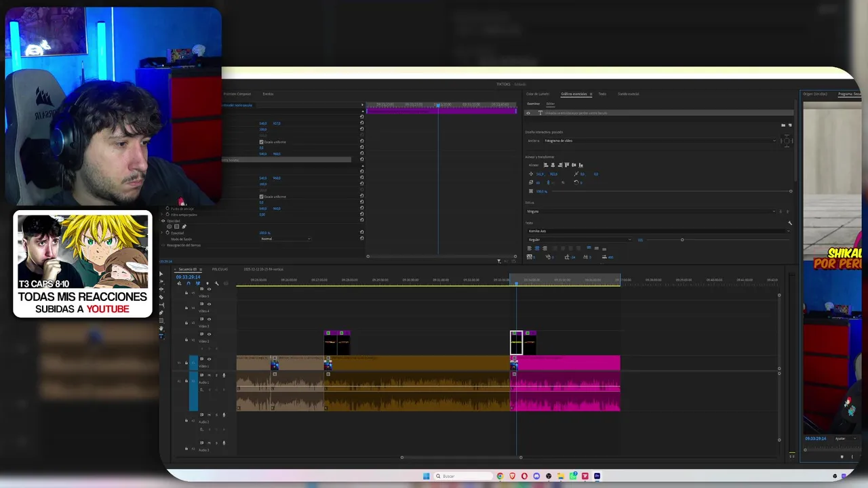Enable voice-over record on Audio 1
Screen dimensions: 868x488
coord(224,375)
